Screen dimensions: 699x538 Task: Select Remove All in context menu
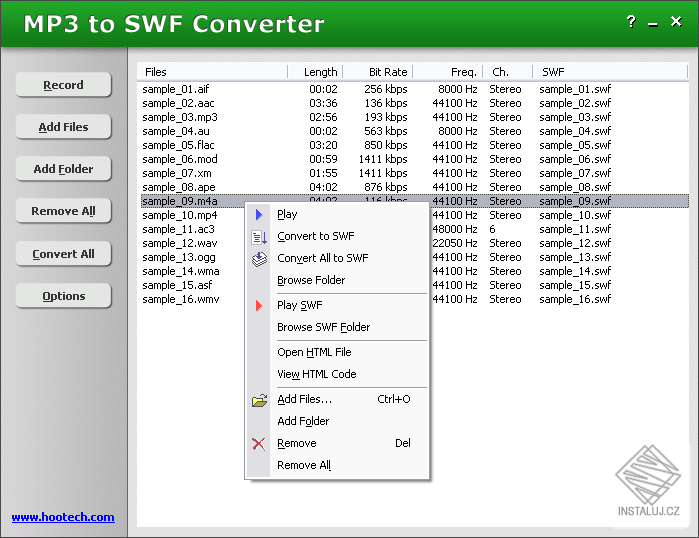337,465
